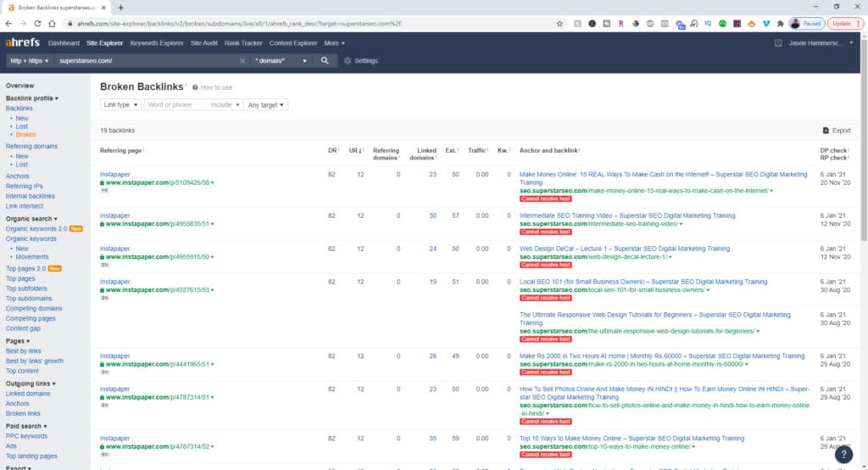868x470 pixels.
Task: Reload the browser page
Action: point(37,24)
